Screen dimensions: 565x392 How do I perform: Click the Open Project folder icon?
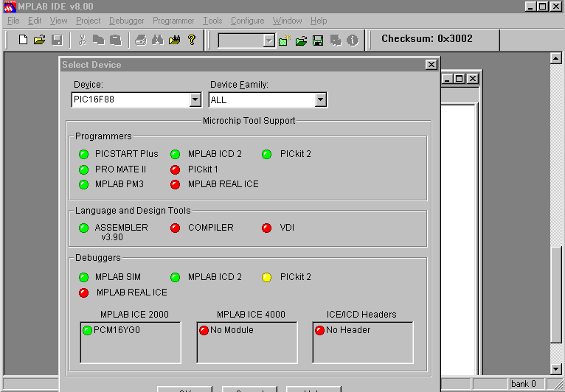301,41
